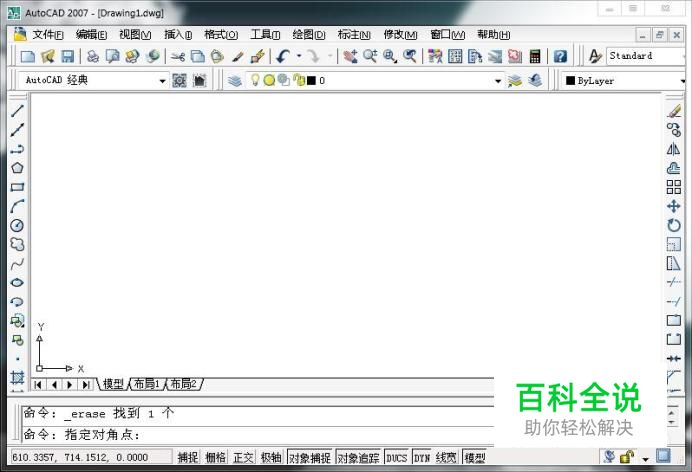Select the Circle tool
692x472 pixels.
click(17, 225)
